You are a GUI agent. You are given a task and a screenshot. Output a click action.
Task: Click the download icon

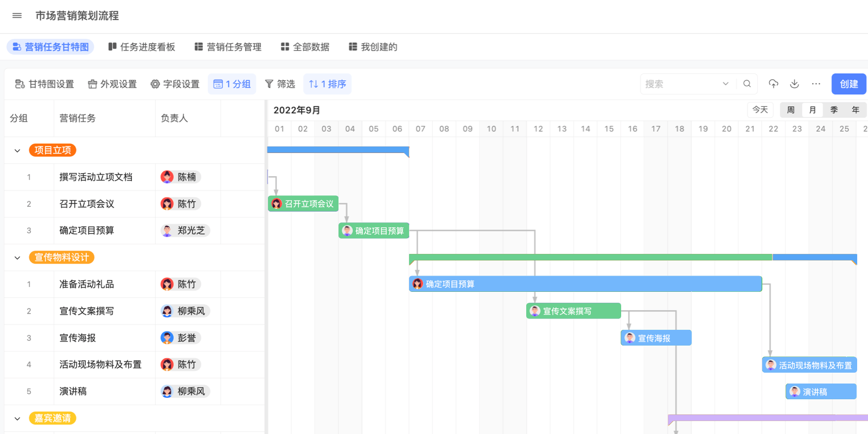click(794, 84)
